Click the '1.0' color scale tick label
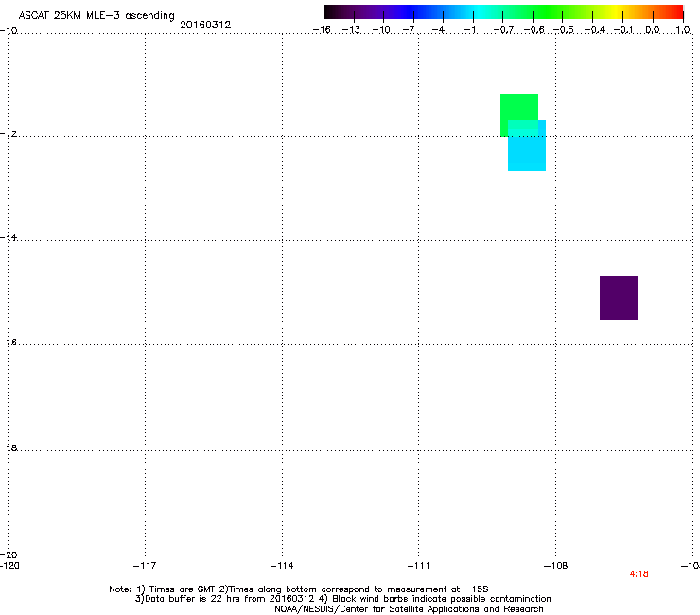Viewport: 700px width, 615px height. coord(683,30)
